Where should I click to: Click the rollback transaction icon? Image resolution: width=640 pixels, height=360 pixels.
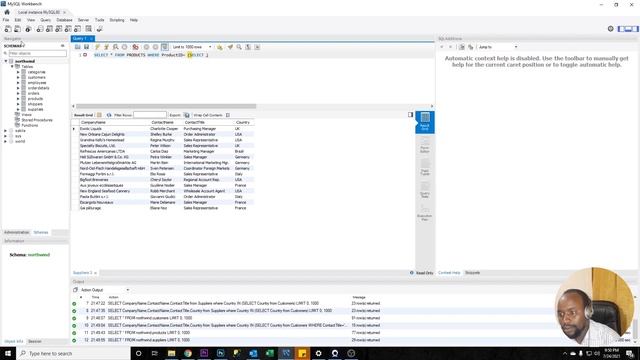point(156,47)
